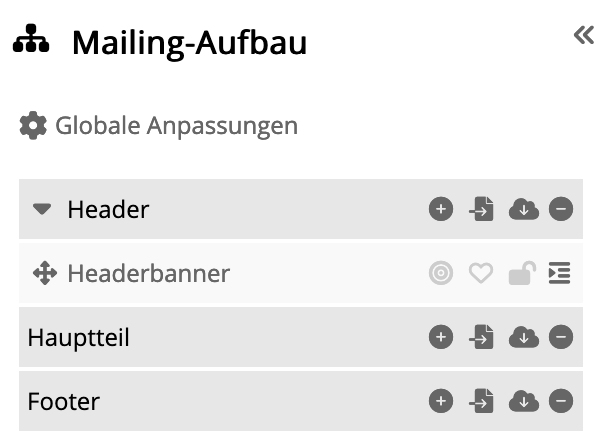Add element to Footer with plus icon
Viewport: 602px width, 440px height.
pyautogui.click(x=441, y=401)
